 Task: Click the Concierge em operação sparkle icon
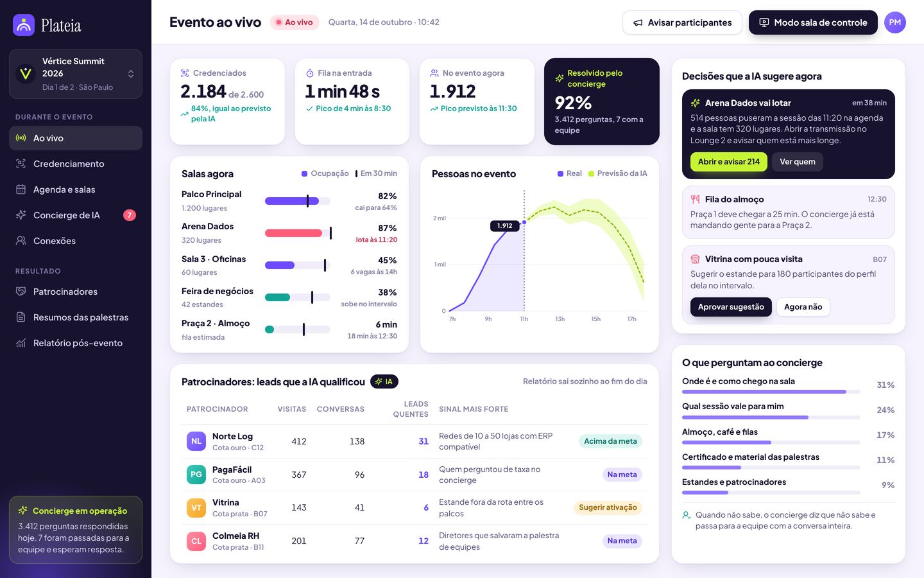(23, 511)
